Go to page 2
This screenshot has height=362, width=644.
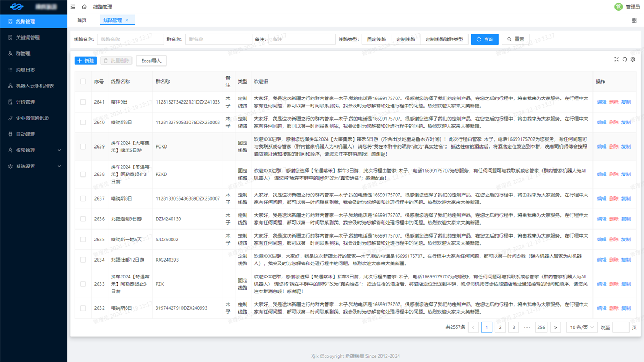click(500, 327)
